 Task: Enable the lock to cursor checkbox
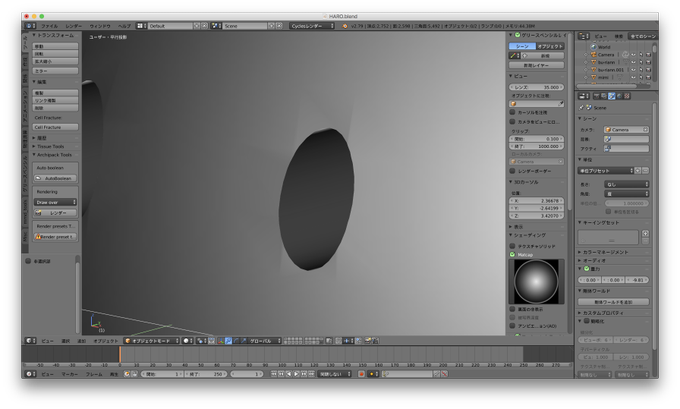click(x=512, y=112)
